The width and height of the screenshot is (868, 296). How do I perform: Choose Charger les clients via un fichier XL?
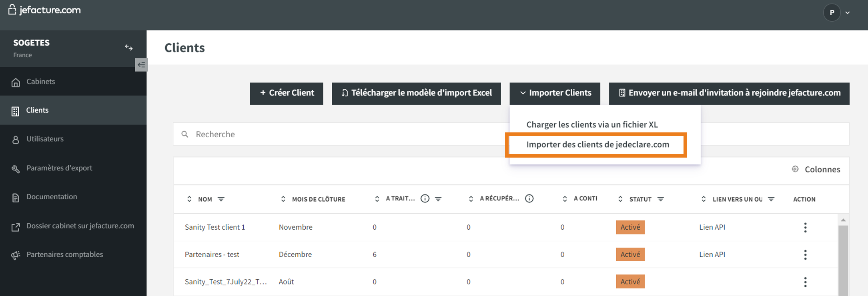tap(592, 124)
